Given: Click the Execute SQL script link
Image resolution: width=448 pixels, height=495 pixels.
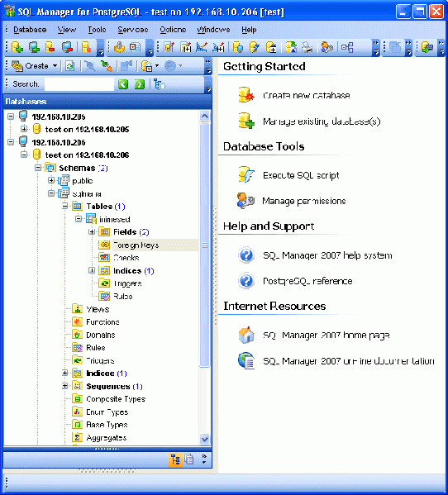Looking at the screenshot, I should pos(301,175).
